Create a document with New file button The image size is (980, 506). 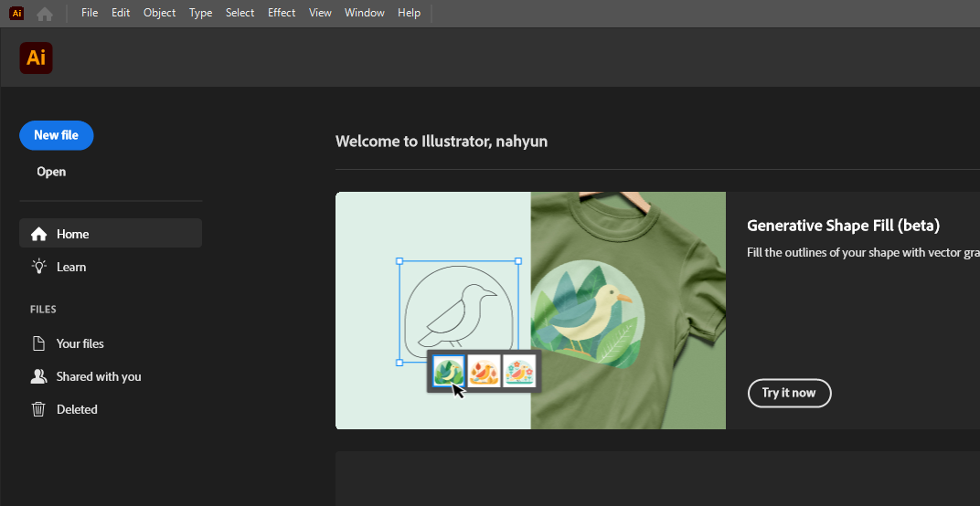click(x=57, y=135)
